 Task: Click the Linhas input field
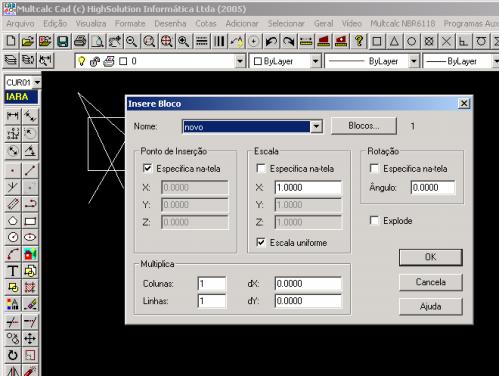212,301
